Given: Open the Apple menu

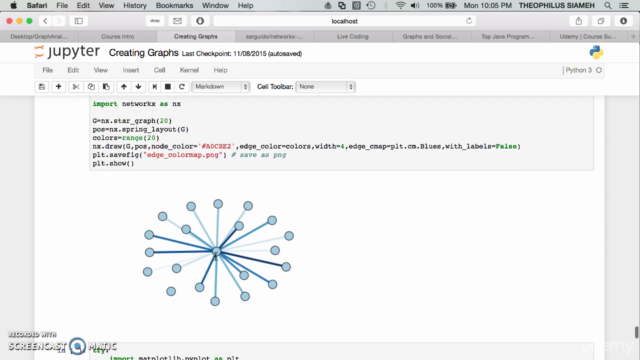Looking at the screenshot, I should [13, 5].
